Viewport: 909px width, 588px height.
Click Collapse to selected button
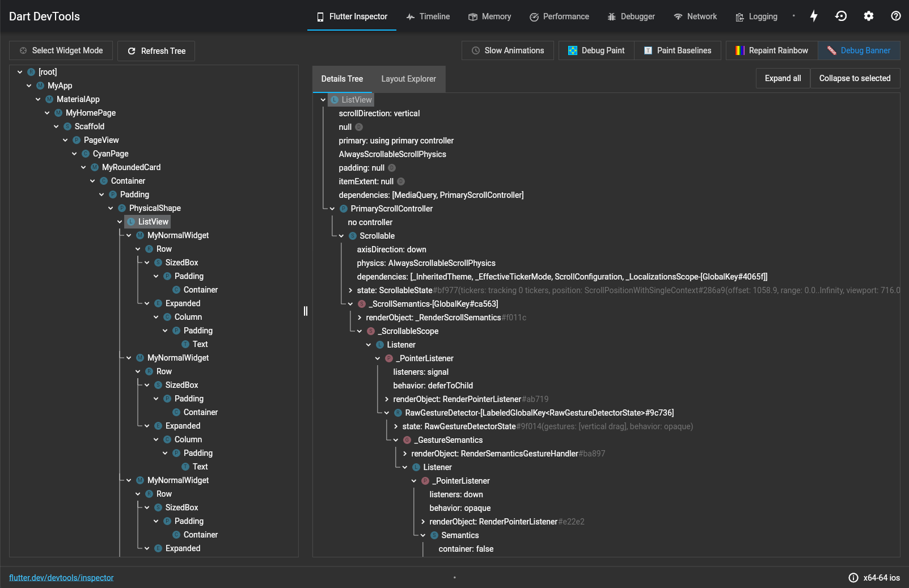pos(855,78)
